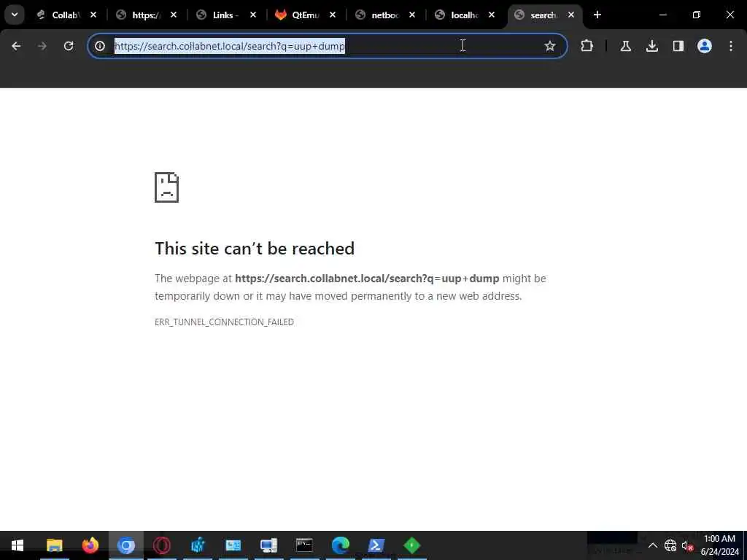
Task: Click the bold search.collabnet.local URL text
Action: (367, 278)
